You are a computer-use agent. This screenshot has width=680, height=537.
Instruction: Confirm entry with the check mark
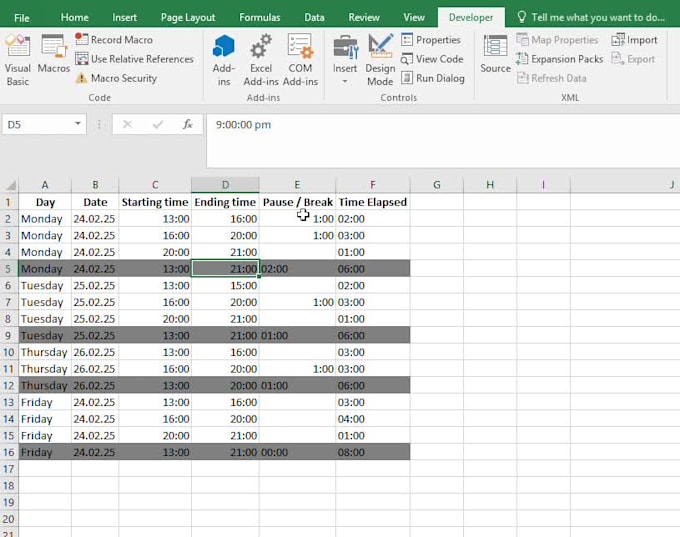pyautogui.click(x=157, y=124)
